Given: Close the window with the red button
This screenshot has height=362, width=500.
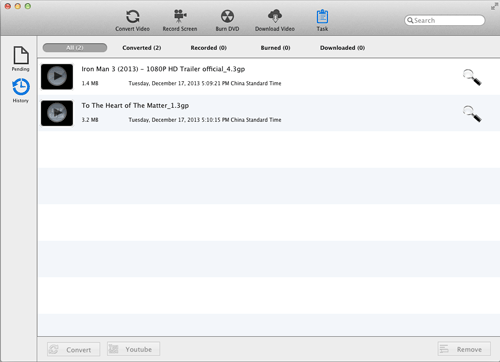Looking at the screenshot, I should pyautogui.click(x=8, y=6).
